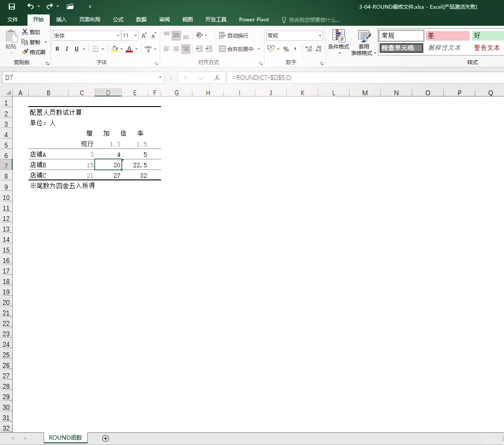504x445 pixels.
Task: Increase font size with the large A icon
Action: tap(144, 35)
